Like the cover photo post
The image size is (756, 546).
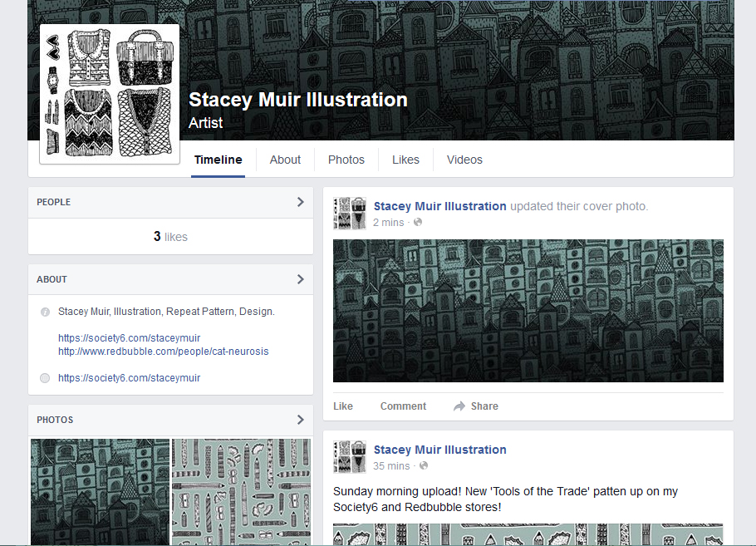[x=343, y=406]
